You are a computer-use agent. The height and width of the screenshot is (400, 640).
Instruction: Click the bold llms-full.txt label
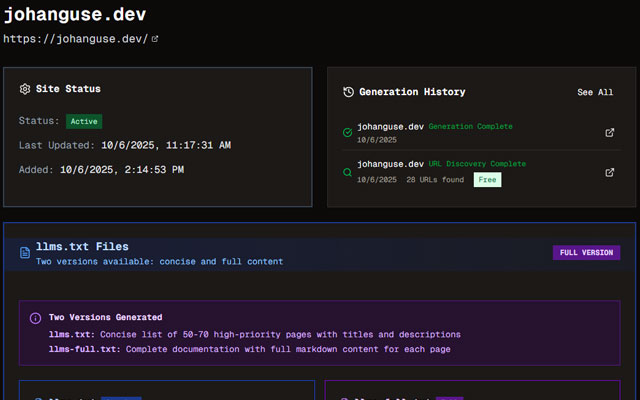pyautogui.click(x=84, y=349)
